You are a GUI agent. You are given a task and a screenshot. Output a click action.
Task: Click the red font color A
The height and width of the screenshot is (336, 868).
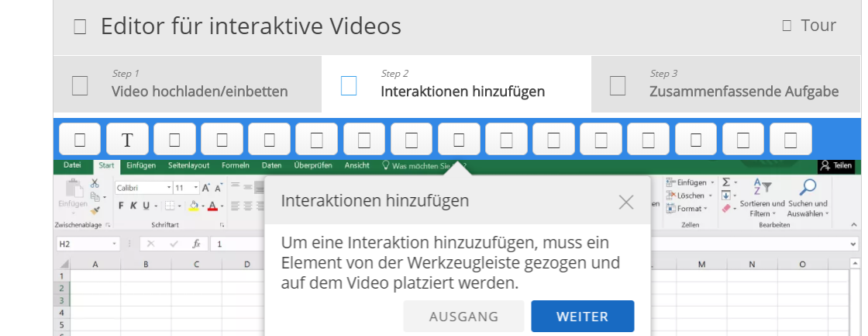(x=212, y=206)
